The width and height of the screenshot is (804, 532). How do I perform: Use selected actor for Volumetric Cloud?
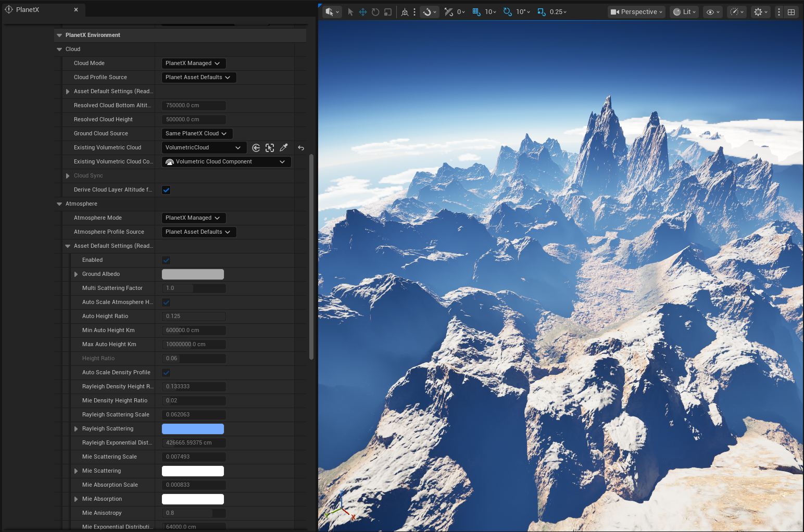(256, 148)
